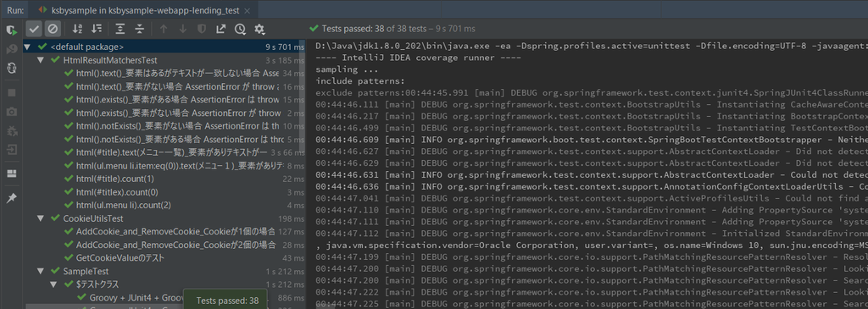Select HtmlResultMatchersTest class row
This screenshot has height=309, width=868.
point(164,60)
